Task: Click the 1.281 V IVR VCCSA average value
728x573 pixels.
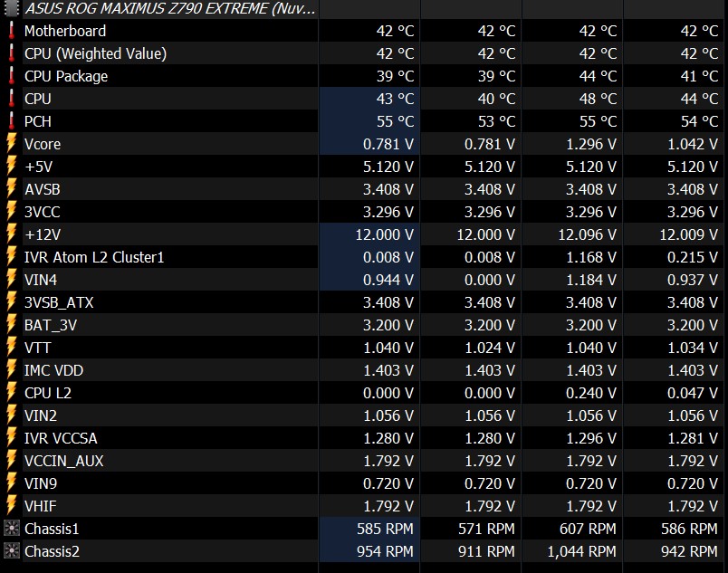Action: tap(693, 438)
